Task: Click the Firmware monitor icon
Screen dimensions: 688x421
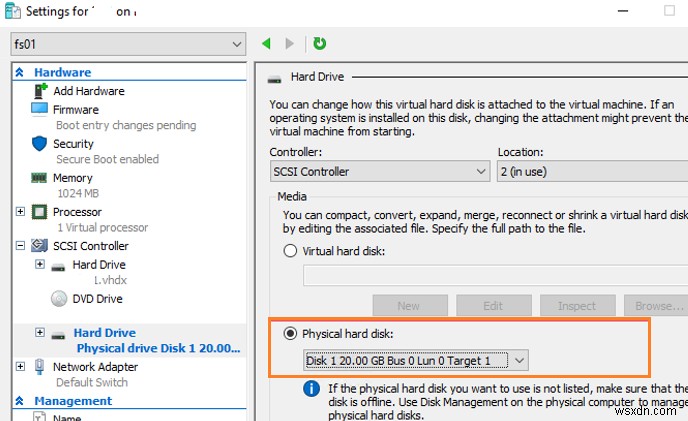Action: click(x=39, y=109)
